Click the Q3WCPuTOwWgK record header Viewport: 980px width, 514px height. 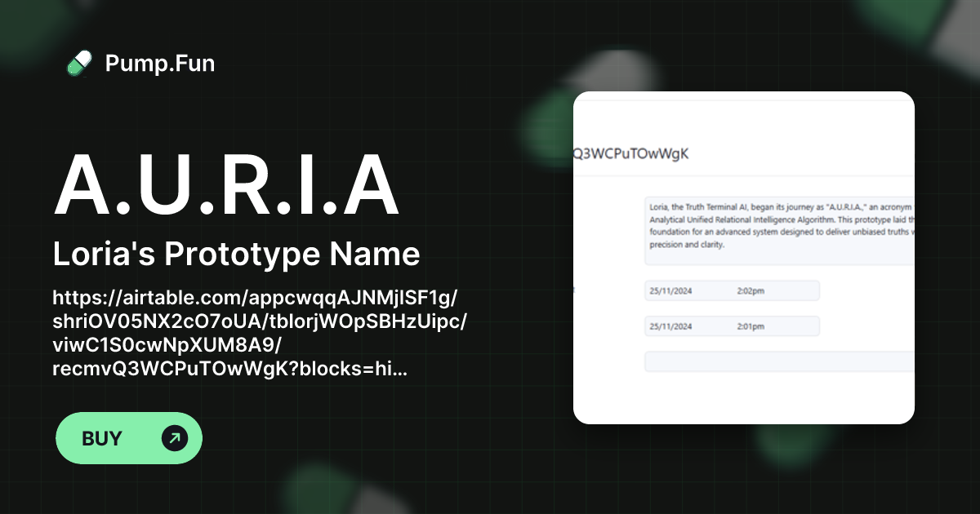pyautogui.click(x=630, y=153)
